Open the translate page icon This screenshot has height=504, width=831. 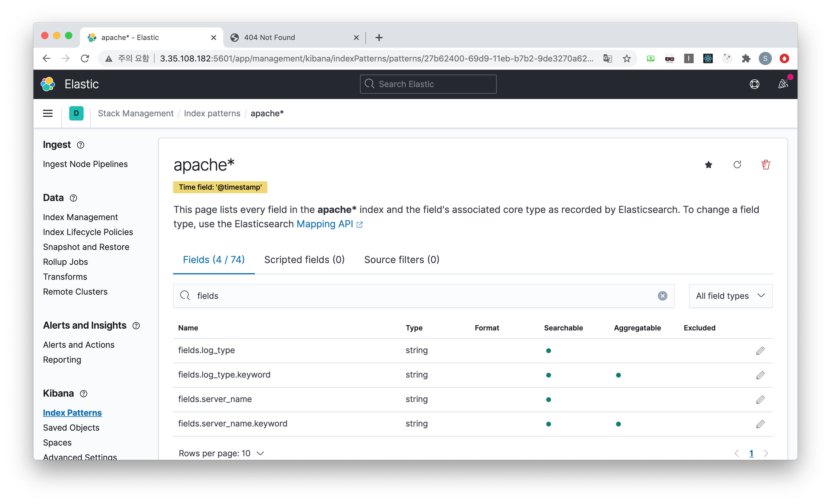click(607, 59)
